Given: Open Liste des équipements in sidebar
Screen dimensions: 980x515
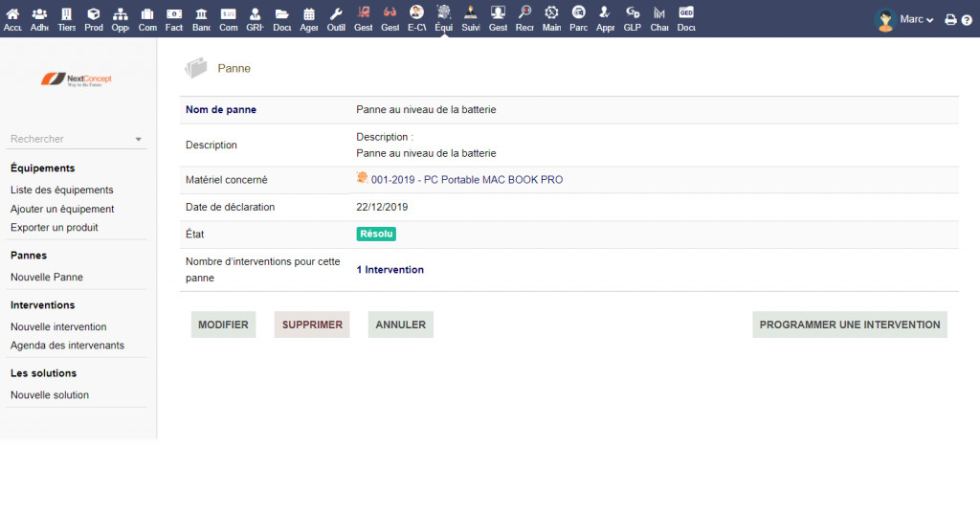Looking at the screenshot, I should (61, 190).
